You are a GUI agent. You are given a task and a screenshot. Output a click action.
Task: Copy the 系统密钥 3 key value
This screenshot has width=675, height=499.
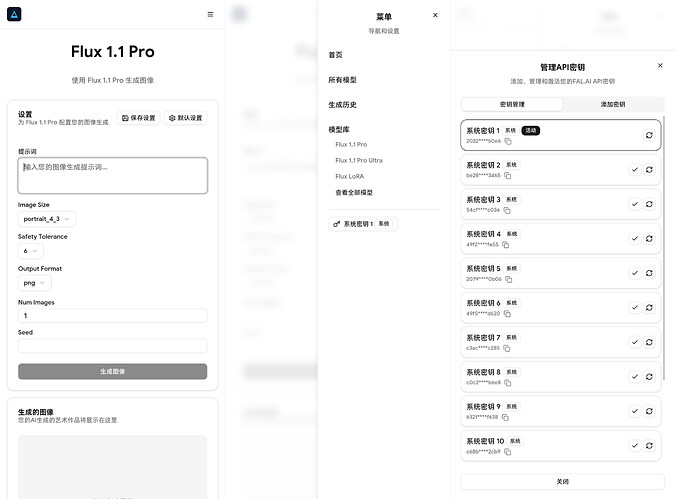coord(507,210)
